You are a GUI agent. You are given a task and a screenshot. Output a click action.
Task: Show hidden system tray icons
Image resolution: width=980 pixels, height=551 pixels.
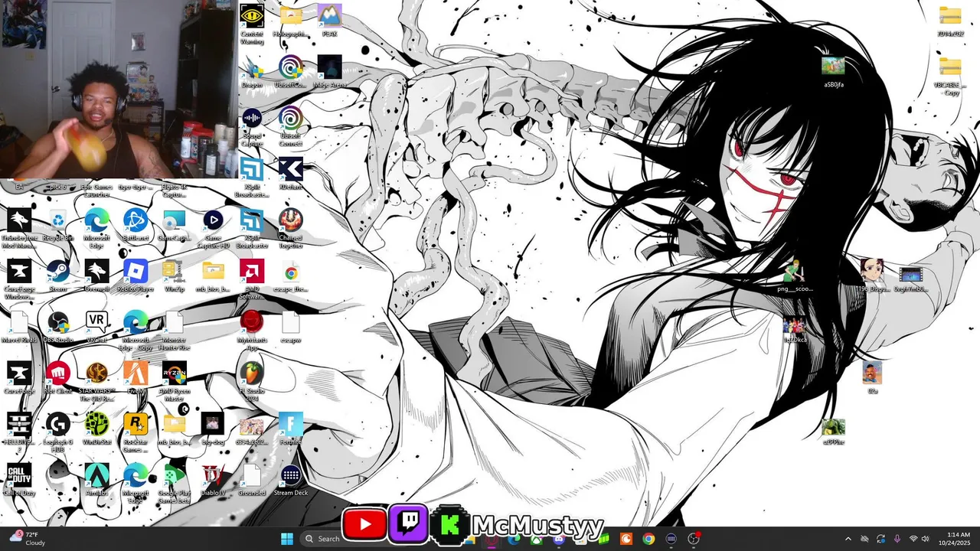(848, 539)
